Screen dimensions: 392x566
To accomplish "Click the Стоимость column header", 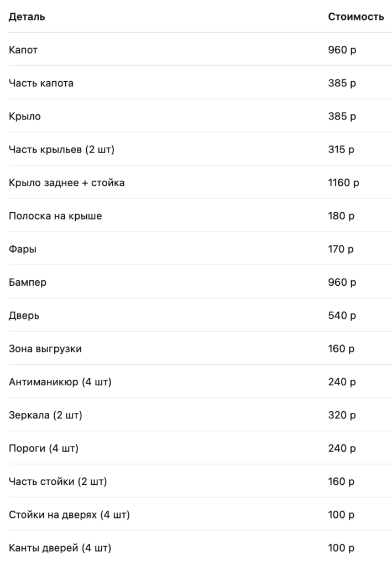I will click(x=356, y=17).
